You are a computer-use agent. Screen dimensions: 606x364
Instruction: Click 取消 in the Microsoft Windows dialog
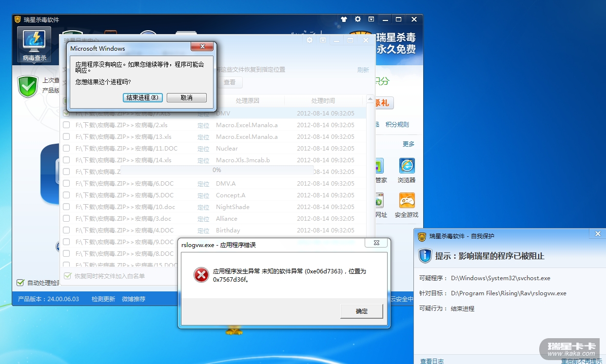click(187, 97)
